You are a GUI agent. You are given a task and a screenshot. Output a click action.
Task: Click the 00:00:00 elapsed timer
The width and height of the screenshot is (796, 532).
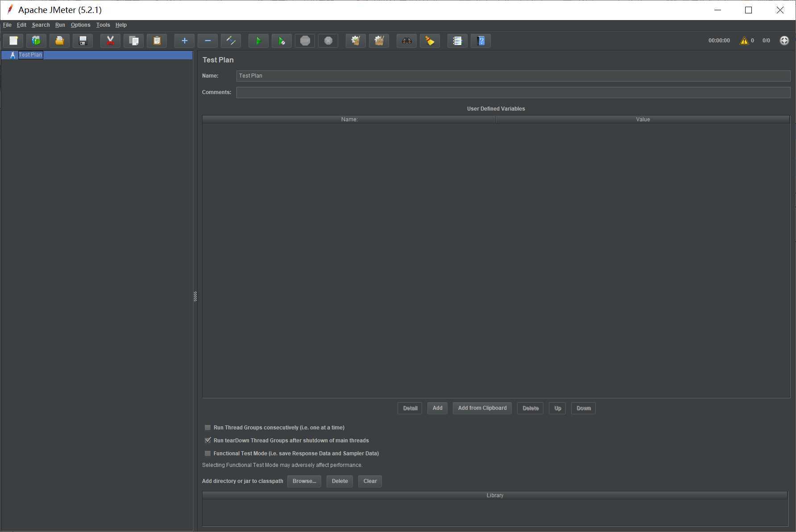(719, 41)
